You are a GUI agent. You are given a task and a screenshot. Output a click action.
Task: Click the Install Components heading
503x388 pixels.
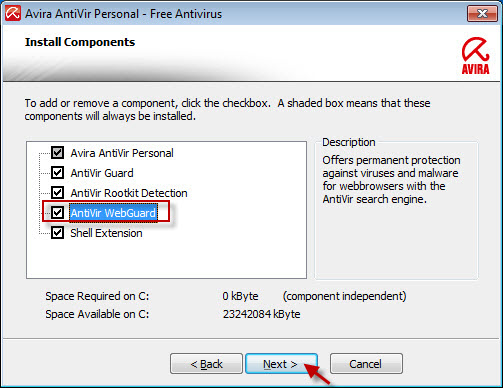80,42
